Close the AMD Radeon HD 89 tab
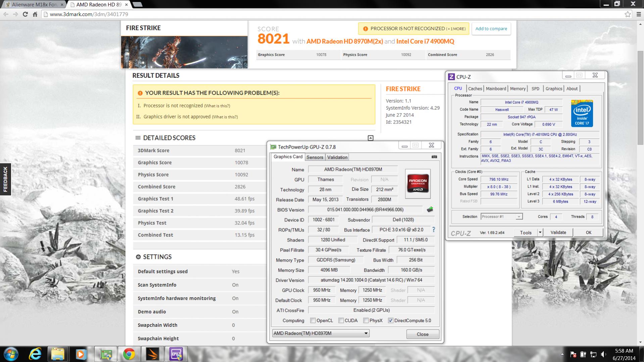The height and width of the screenshot is (362, 644). click(126, 5)
